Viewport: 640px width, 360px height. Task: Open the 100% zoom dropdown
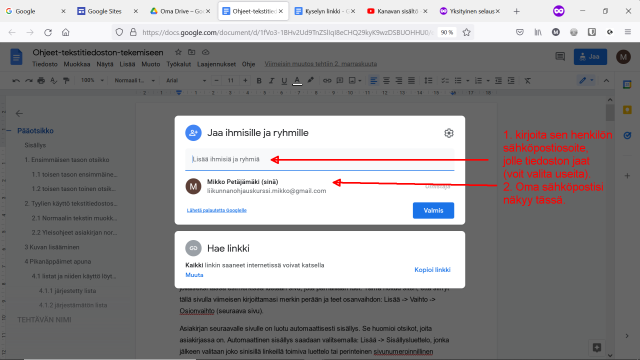(x=92, y=80)
